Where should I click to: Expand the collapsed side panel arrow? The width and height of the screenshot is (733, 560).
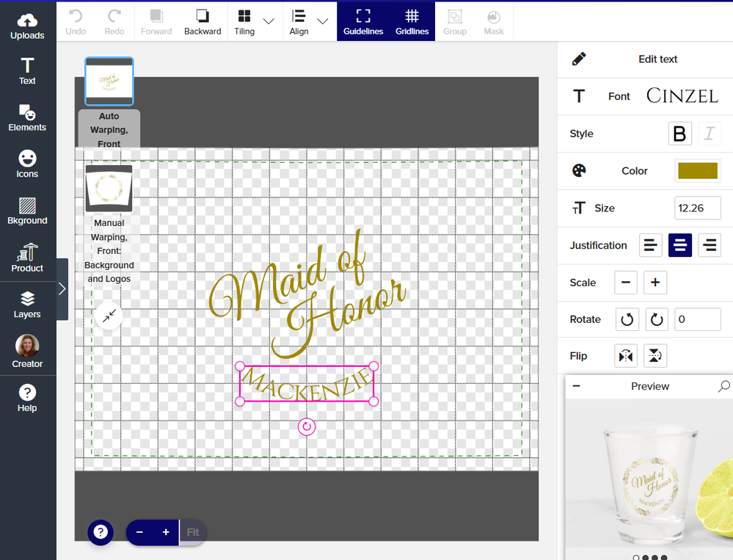[x=62, y=289]
